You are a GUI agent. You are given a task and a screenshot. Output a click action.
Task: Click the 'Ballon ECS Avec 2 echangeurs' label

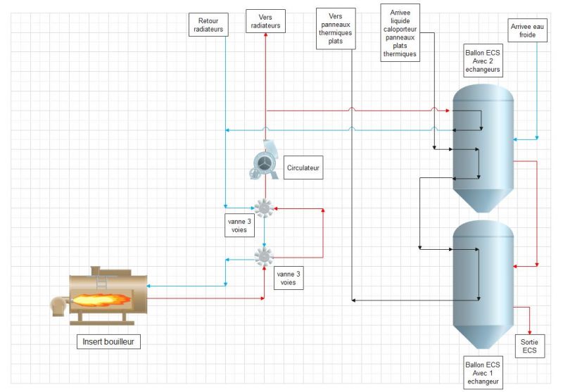483,61
